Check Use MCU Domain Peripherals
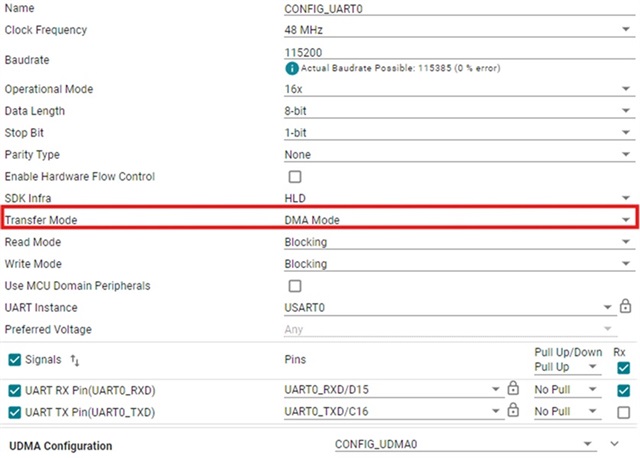The width and height of the screenshot is (640, 458). 295,286
